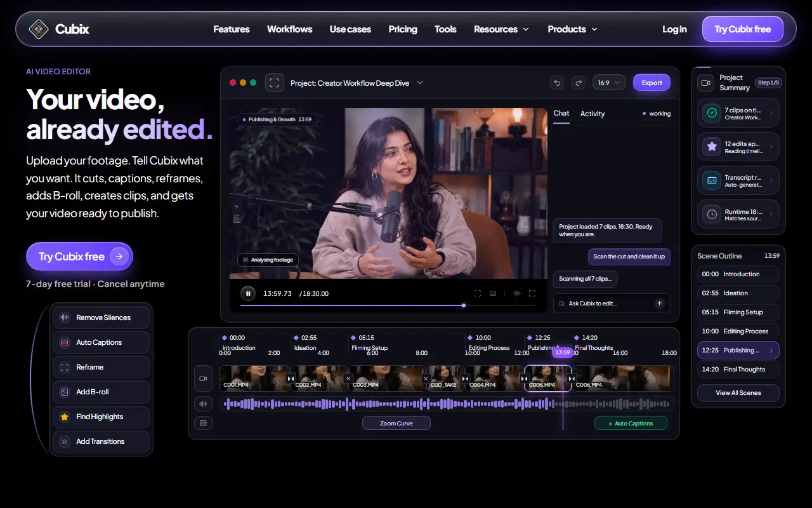
Task: Click the captions track icon
Action: pos(203,423)
